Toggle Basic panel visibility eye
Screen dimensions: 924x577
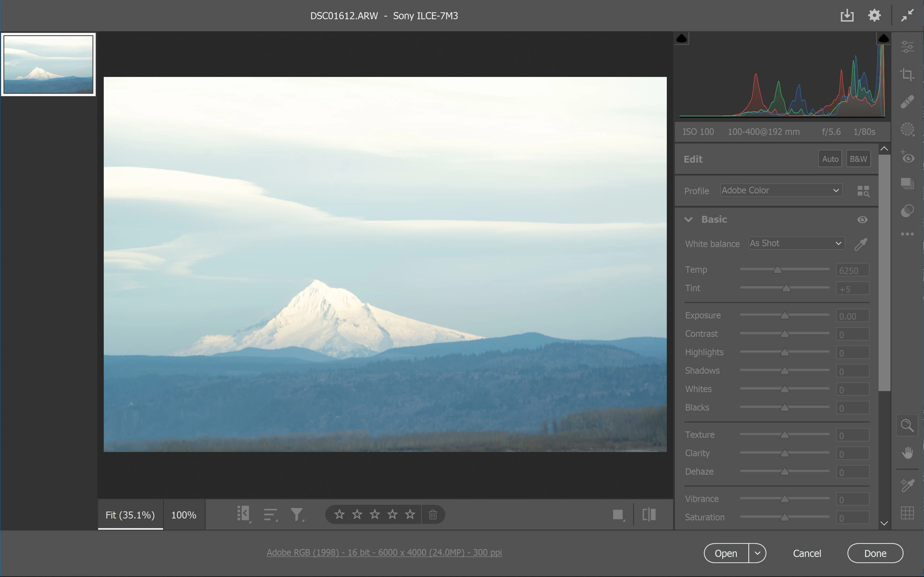[x=862, y=219]
